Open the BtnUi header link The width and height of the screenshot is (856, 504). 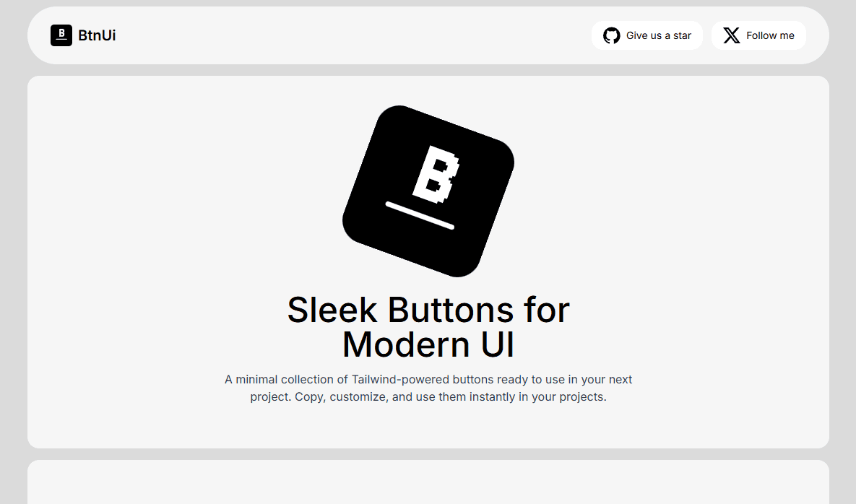pos(83,35)
